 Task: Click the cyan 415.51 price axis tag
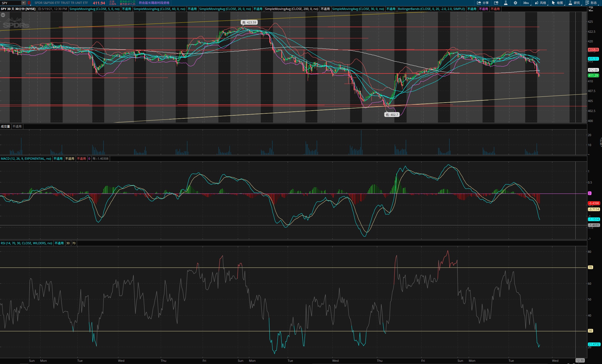(593, 59)
